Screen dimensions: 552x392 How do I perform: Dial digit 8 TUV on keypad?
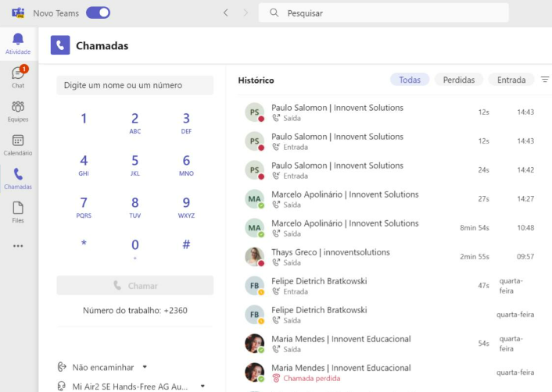tap(135, 208)
